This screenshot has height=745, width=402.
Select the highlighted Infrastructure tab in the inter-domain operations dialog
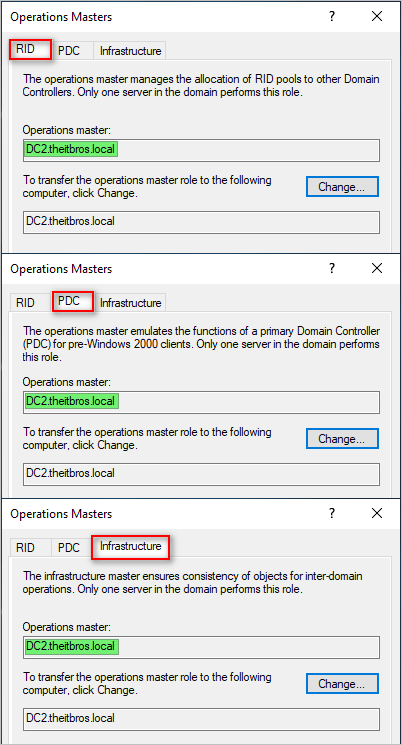click(130, 546)
